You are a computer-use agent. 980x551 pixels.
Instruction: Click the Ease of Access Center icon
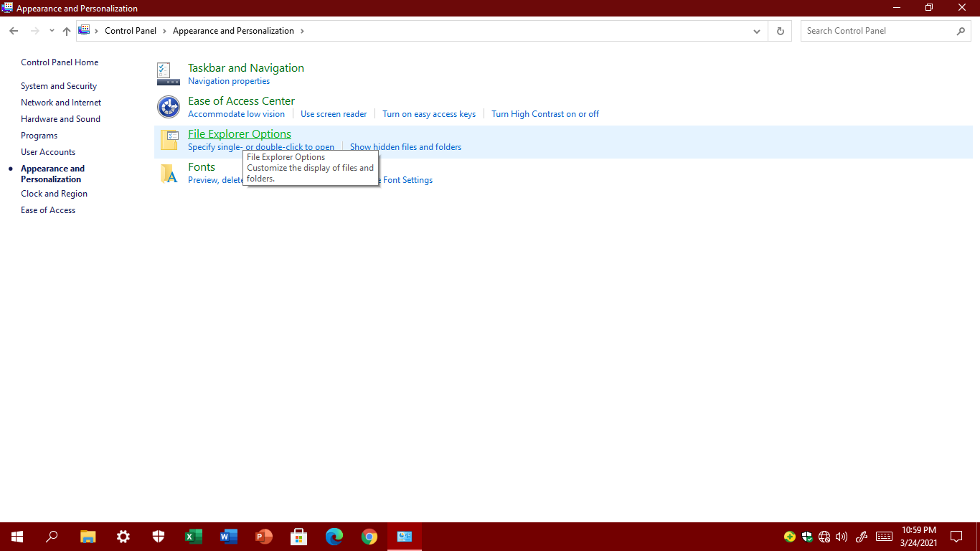coord(169,107)
